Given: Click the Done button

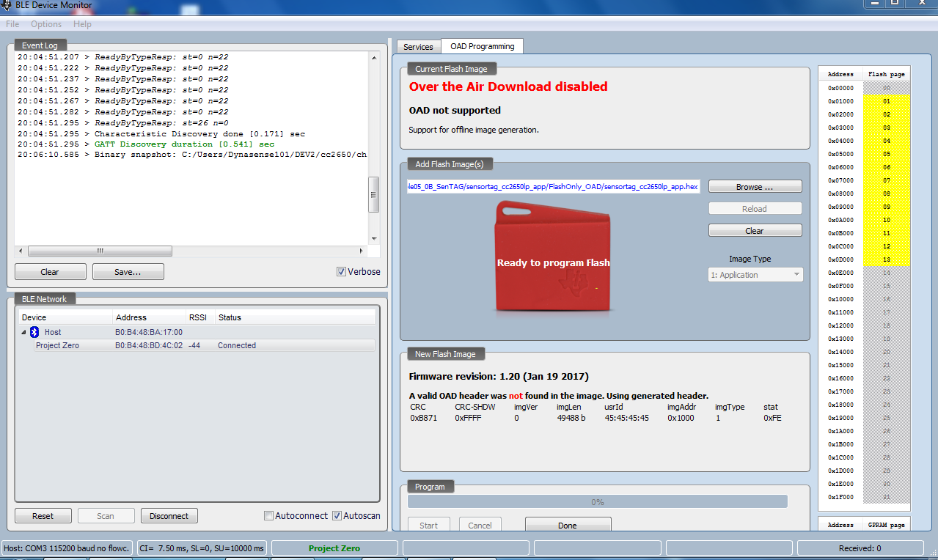Looking at the screenshot, I should pos(568,525).
